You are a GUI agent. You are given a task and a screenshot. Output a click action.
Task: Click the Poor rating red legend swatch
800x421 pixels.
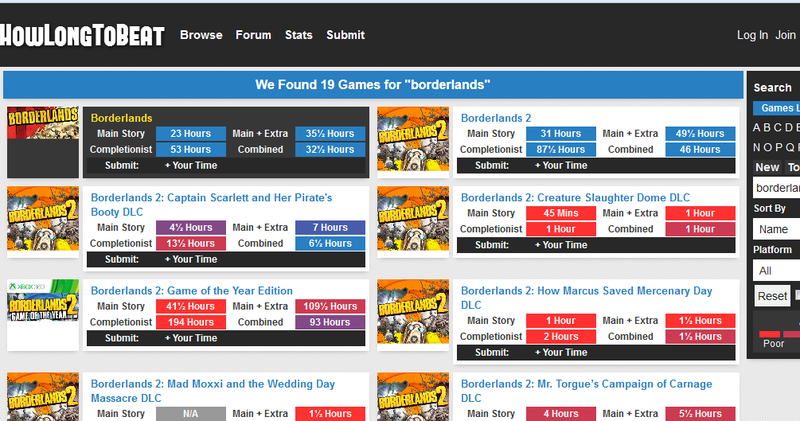(769, 334)
